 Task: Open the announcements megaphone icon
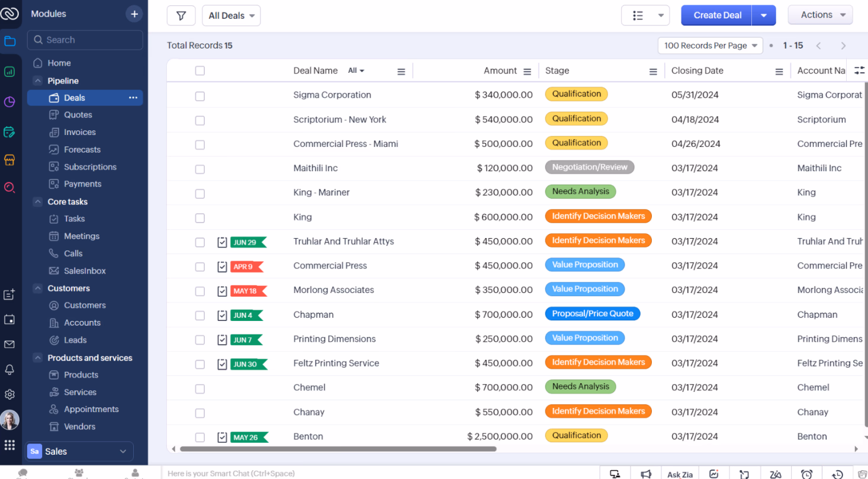click(645, 473)
